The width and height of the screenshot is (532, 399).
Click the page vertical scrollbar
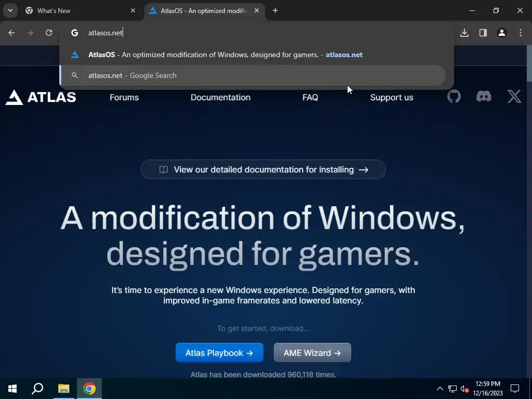click(529, 64)
